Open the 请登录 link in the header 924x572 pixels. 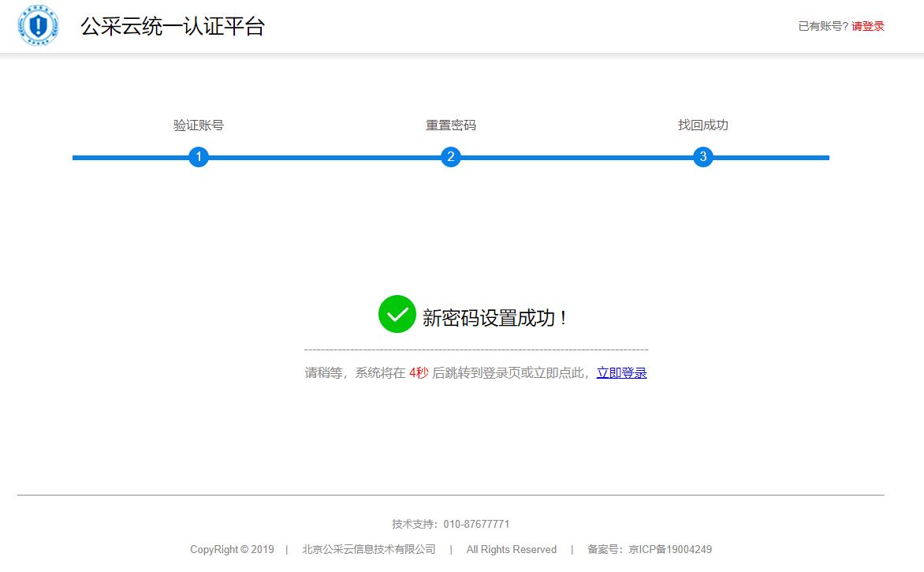click(x=867, y=26)
